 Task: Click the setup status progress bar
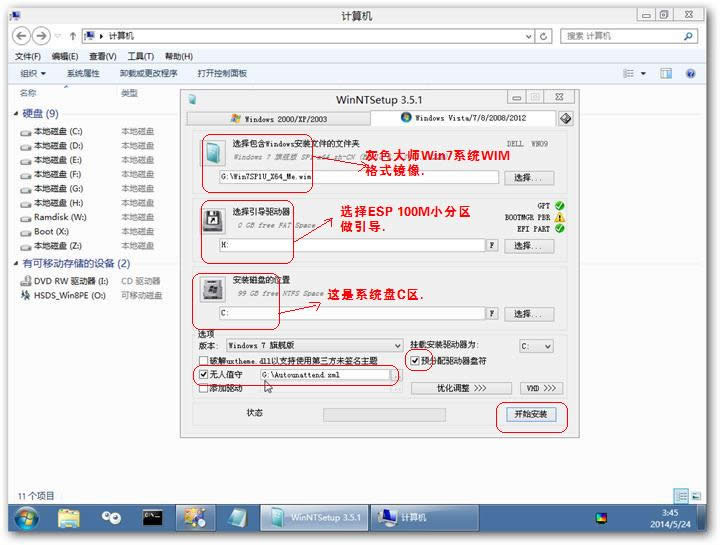[x=384, y=415]
